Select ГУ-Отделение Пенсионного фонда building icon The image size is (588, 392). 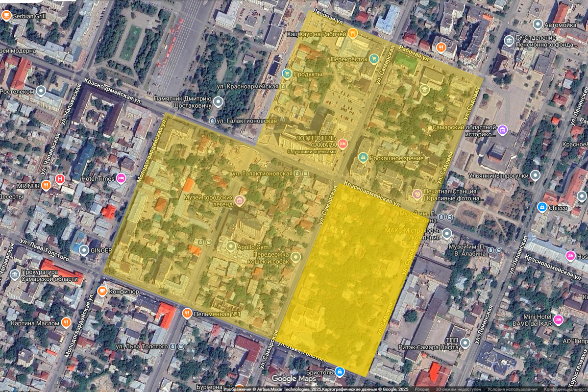pyautogui.click(x=509, y=40)
